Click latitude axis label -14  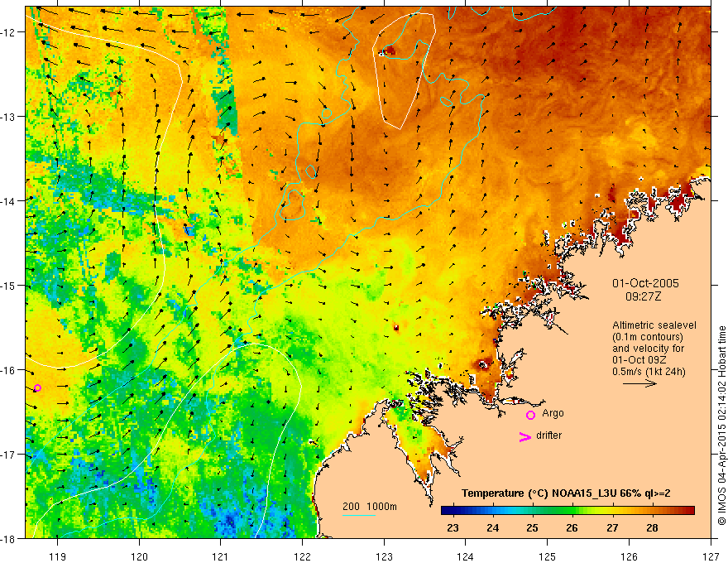coord(10,201)
